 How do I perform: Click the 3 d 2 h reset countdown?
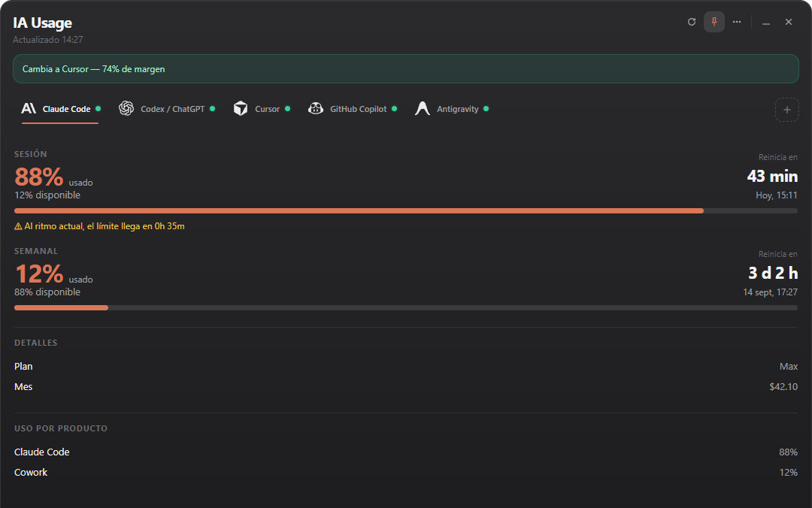click(x=773, y=273)
